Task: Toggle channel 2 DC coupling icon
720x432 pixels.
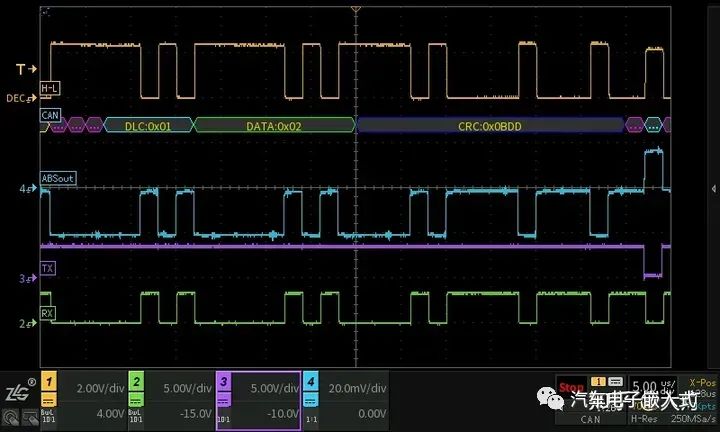Action: 136,399
